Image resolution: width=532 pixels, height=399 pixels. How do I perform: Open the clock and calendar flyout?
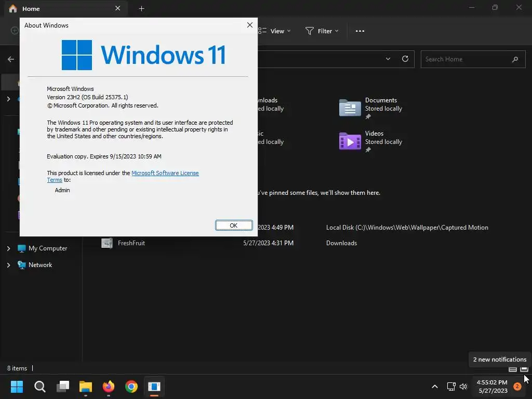[493, 387]
